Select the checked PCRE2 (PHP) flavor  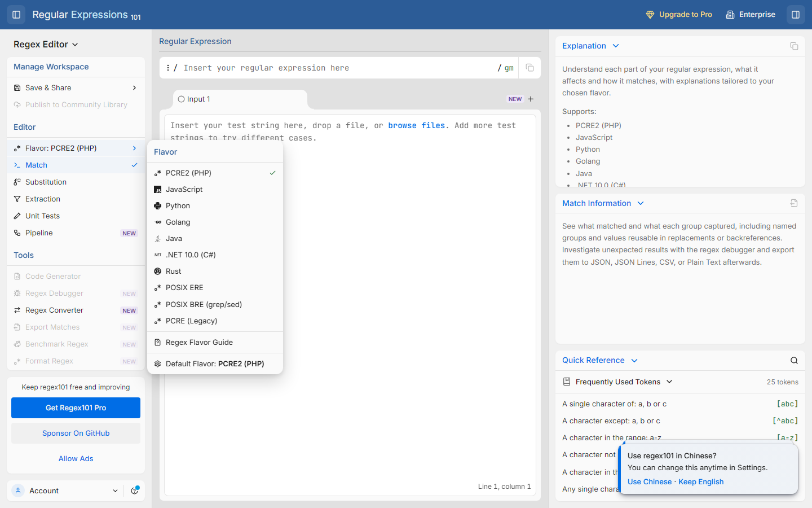[215, 173]
